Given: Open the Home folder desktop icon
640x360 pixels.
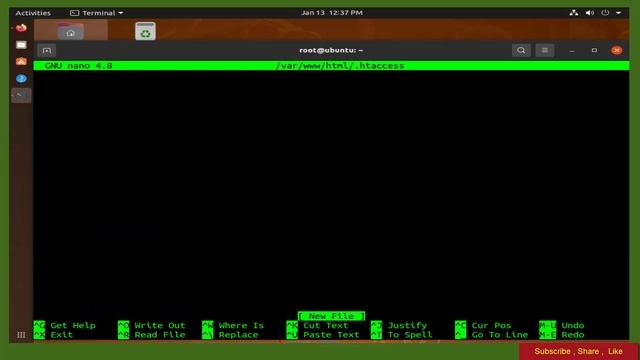Looking at the screenshot, I should (x=71, y=31).
